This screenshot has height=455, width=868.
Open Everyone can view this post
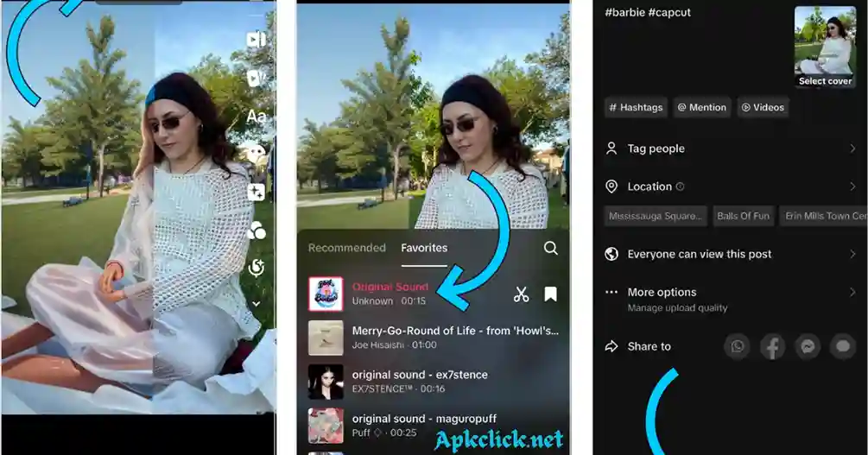pos(731,254)
